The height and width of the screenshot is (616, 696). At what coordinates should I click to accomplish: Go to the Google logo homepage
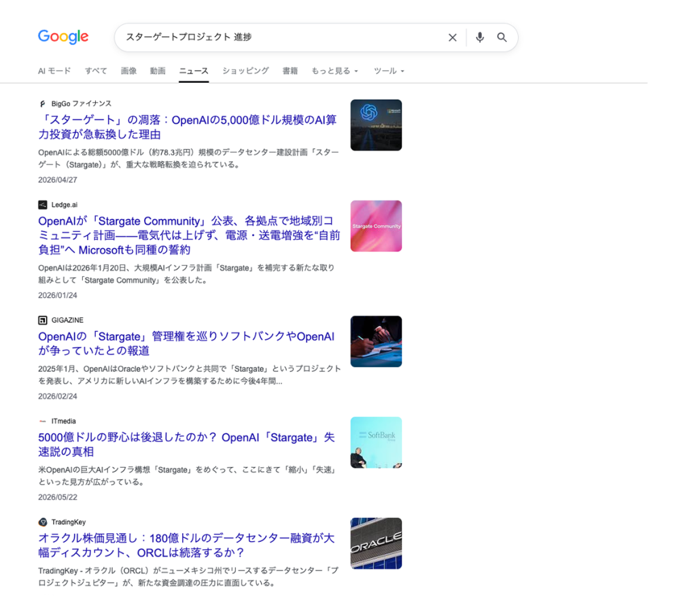[63, 37]
